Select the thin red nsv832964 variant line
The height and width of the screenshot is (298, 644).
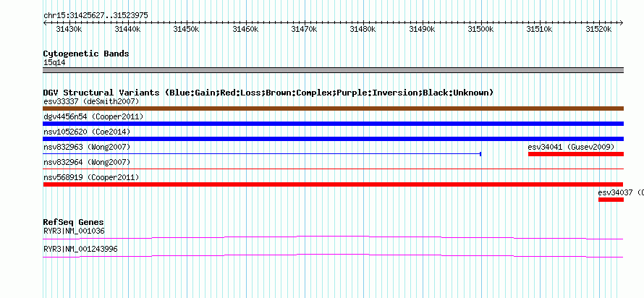(x=333, y=169)
